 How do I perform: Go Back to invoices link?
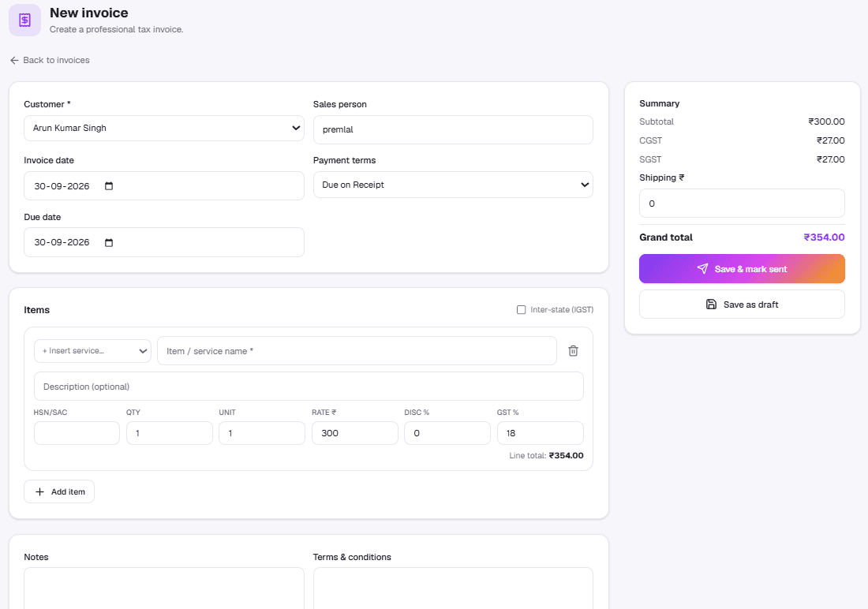(x=50, y=60)
